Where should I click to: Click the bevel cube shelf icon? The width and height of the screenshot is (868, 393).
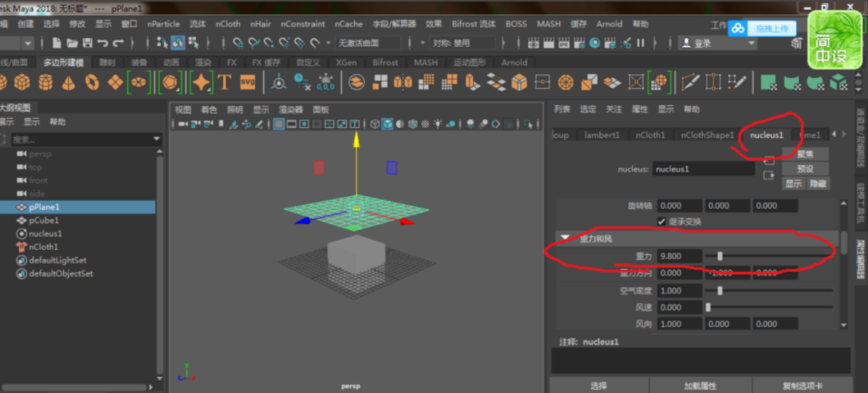[x=518, y=83]
